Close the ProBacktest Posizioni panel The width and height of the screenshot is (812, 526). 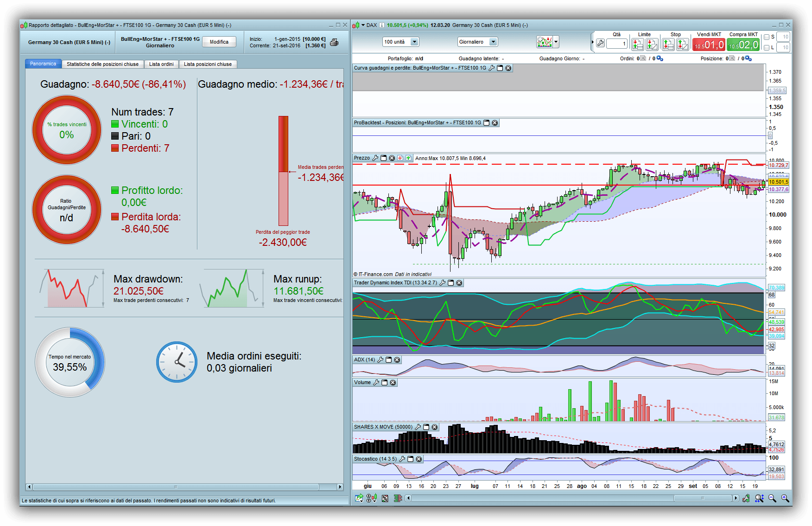click(x=495, y=123)
